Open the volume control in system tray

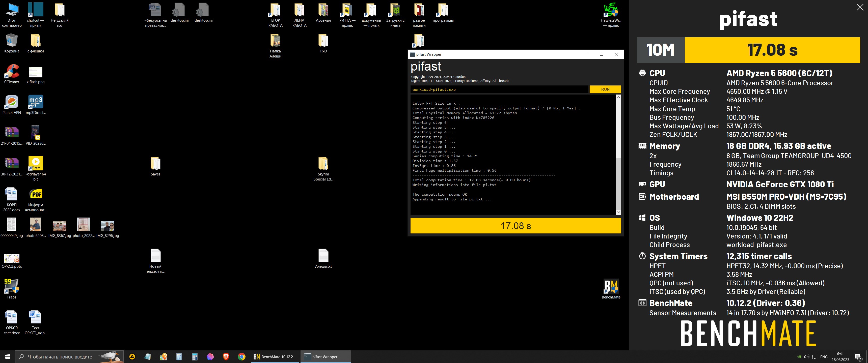806,357
